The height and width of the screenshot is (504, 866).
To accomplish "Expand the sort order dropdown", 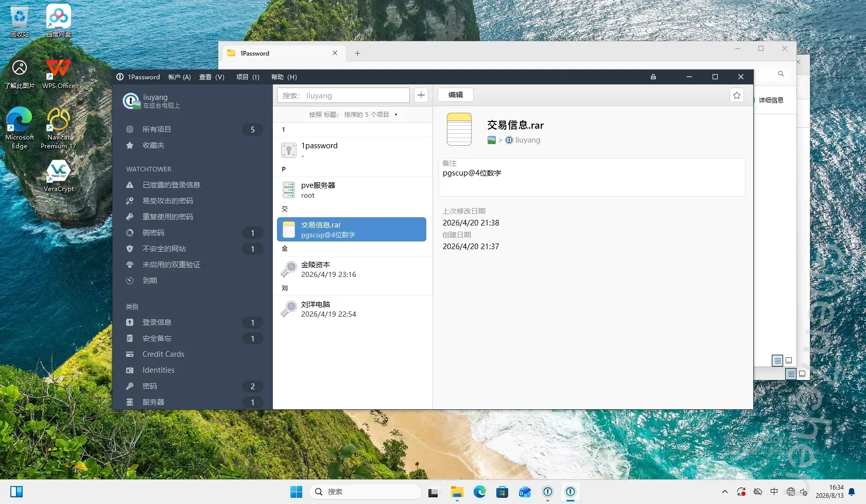I will pos(353,115).
